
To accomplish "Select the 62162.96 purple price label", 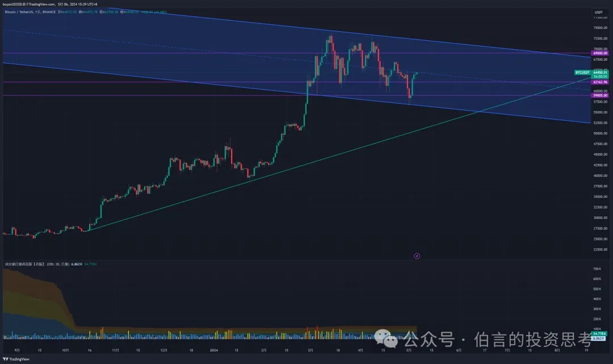I will (x=600, y=82).
